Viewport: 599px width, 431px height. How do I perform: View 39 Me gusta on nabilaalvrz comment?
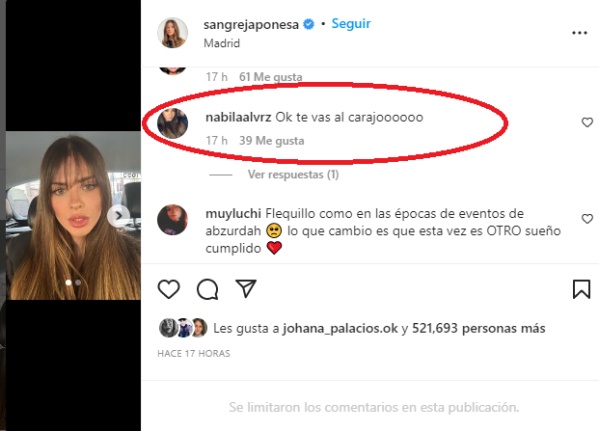point(272,141)
